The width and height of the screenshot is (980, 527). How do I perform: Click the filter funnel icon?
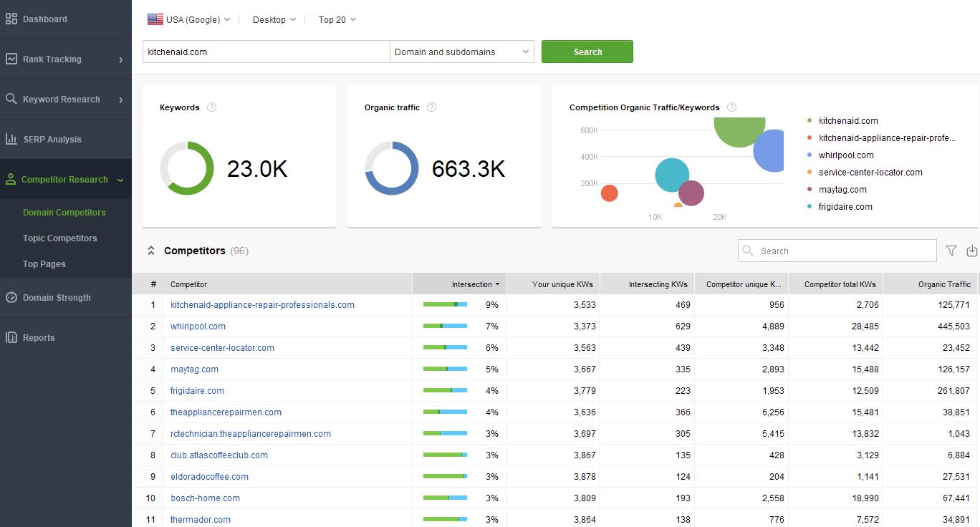(951, 251)
